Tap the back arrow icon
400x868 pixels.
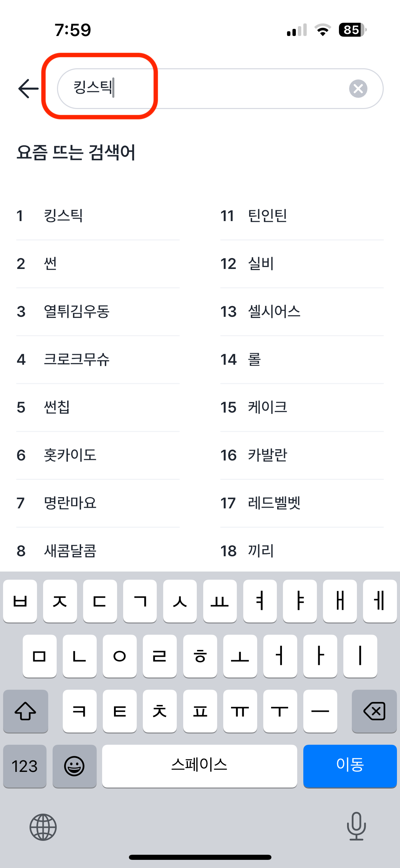[x=27, y=88]
